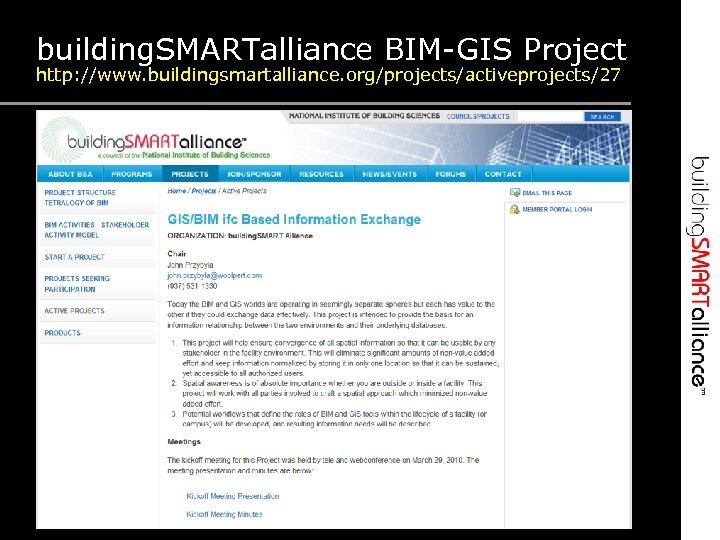
Task: Open the Kickoff Meeting Minutes link
Action: tap(224, 514)
